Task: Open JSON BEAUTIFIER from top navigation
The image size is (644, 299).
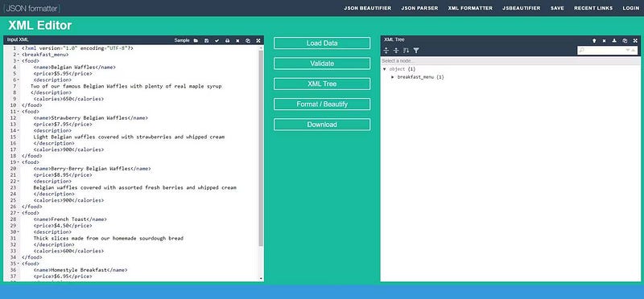Action: [368, 8]
